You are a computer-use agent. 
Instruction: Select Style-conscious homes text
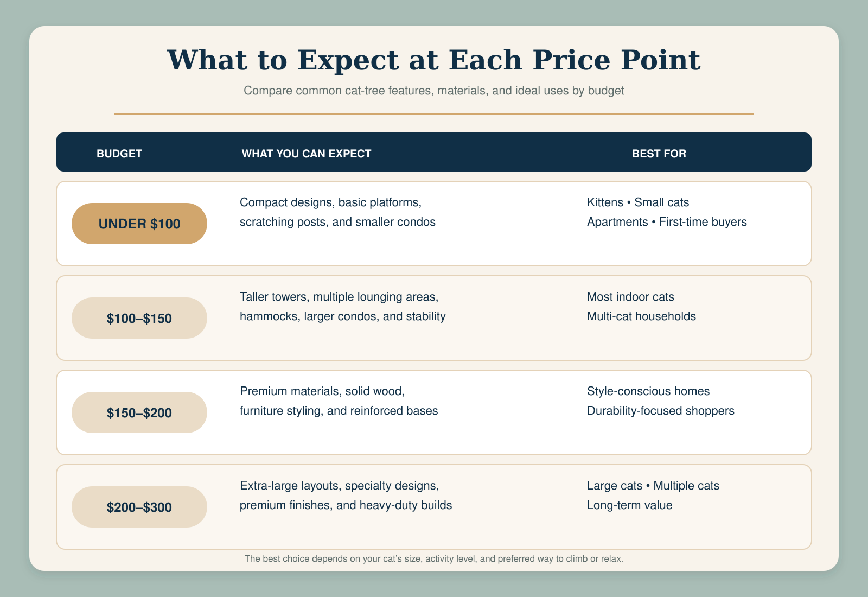coord(648,391)
